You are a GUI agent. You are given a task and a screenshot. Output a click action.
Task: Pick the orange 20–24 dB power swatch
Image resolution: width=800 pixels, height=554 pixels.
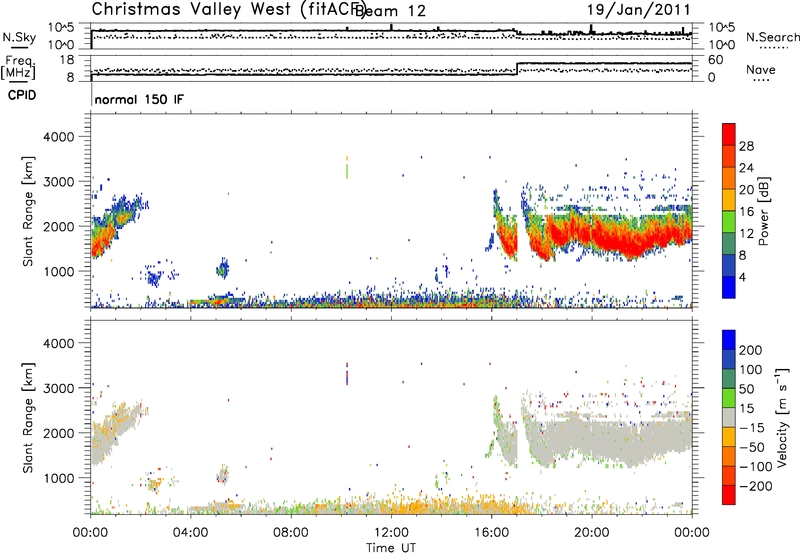point(729,178)
